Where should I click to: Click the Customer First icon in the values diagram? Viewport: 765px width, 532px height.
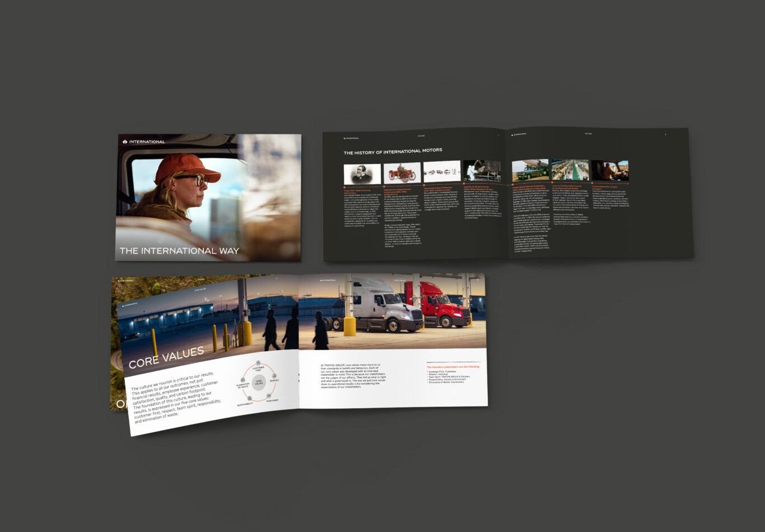click(258, 364)
